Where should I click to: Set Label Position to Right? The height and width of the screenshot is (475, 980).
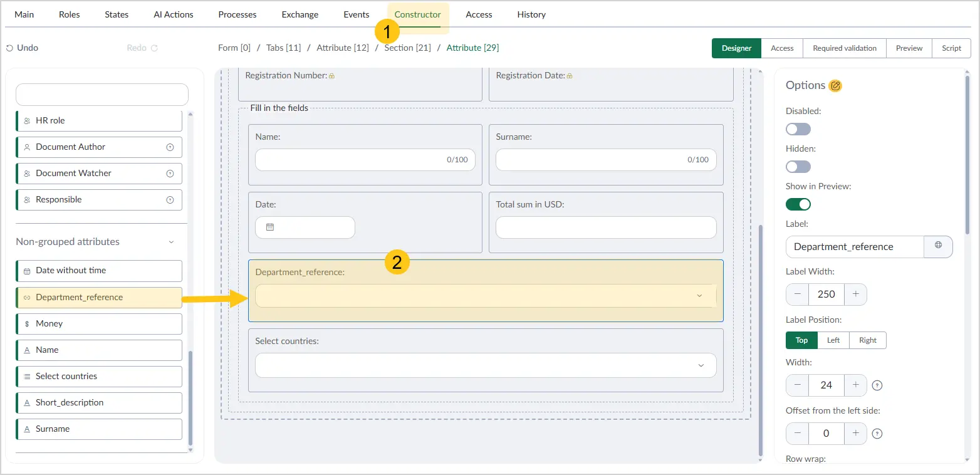[868, 340]
